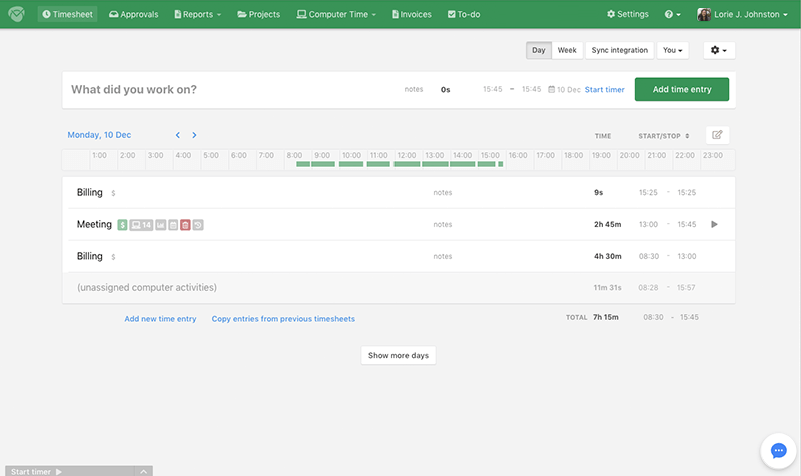
Task: Expand the Computer Time menu
Action: coord(336,14)
